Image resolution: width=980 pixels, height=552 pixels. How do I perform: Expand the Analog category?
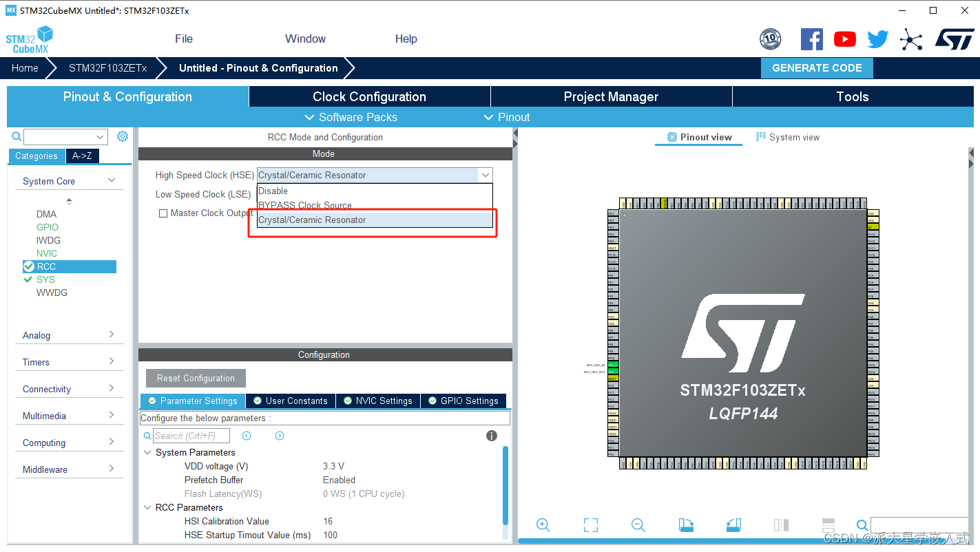(112, 335)
